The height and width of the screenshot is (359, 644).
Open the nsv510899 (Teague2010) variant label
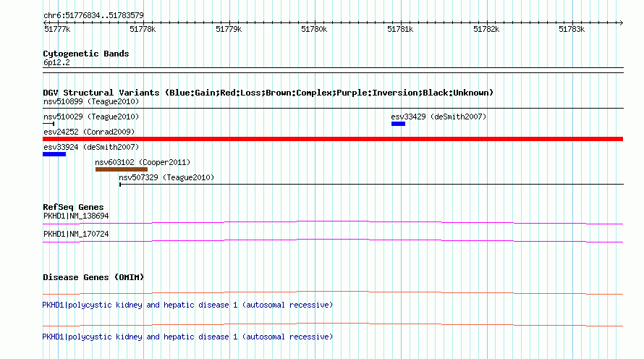click(x=91, y=101)
